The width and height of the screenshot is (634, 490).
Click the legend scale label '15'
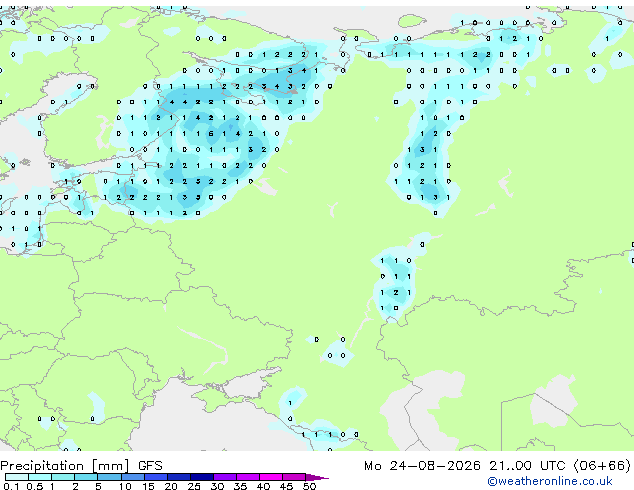148,486
